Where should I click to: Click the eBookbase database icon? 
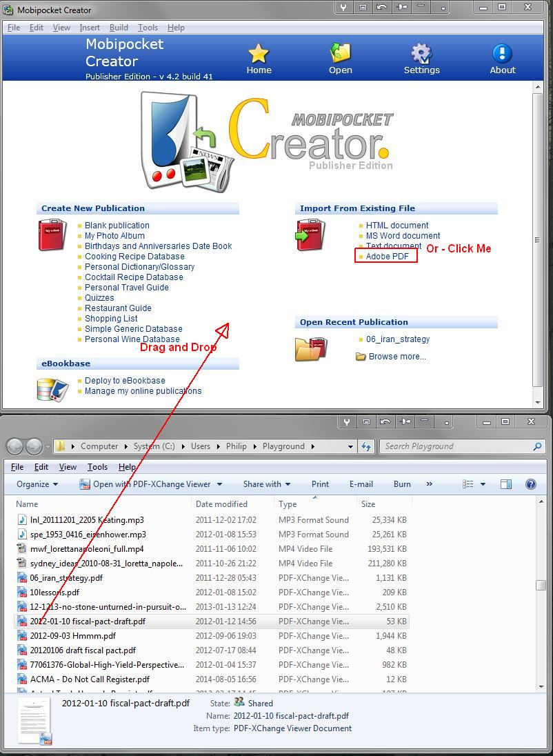coord(52,390)
